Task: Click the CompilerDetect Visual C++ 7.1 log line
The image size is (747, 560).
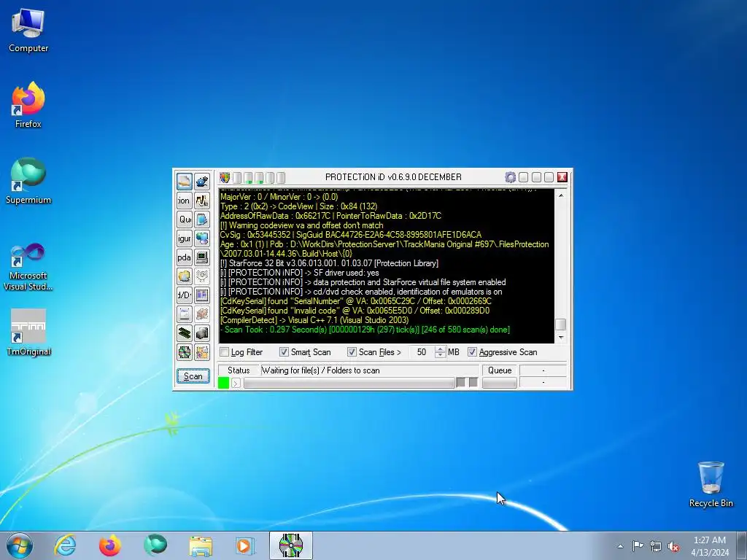Action: pos(314,320)
